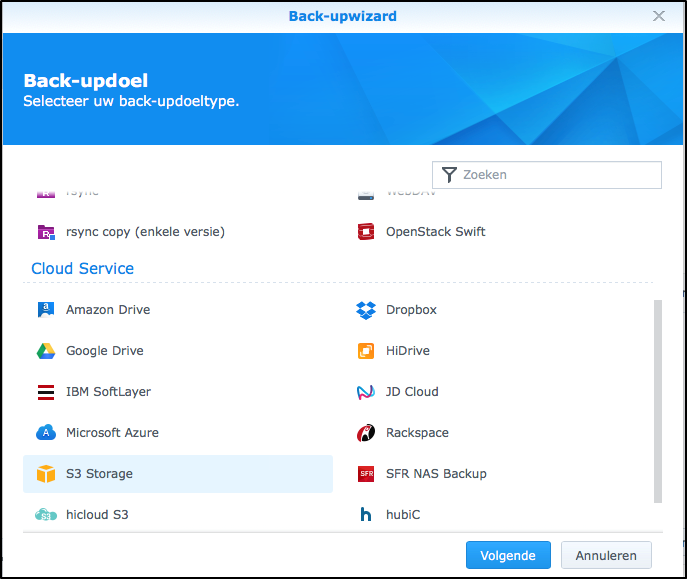687x579 pixels.
Task: Click the S3 Storage box icon
Action: pyautogui.click(x=46, y=474)
